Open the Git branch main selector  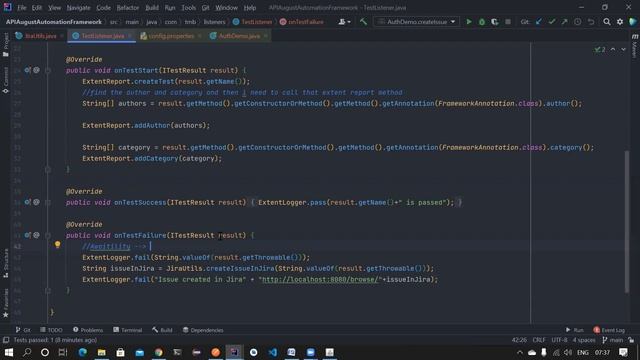point(612,340)
